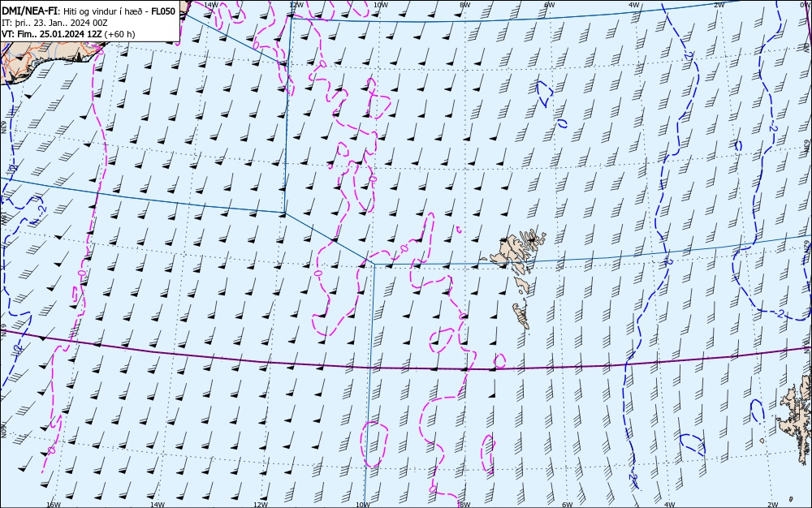
Task: Click the 4W longitude label on bottom edge
Action: 669,505
